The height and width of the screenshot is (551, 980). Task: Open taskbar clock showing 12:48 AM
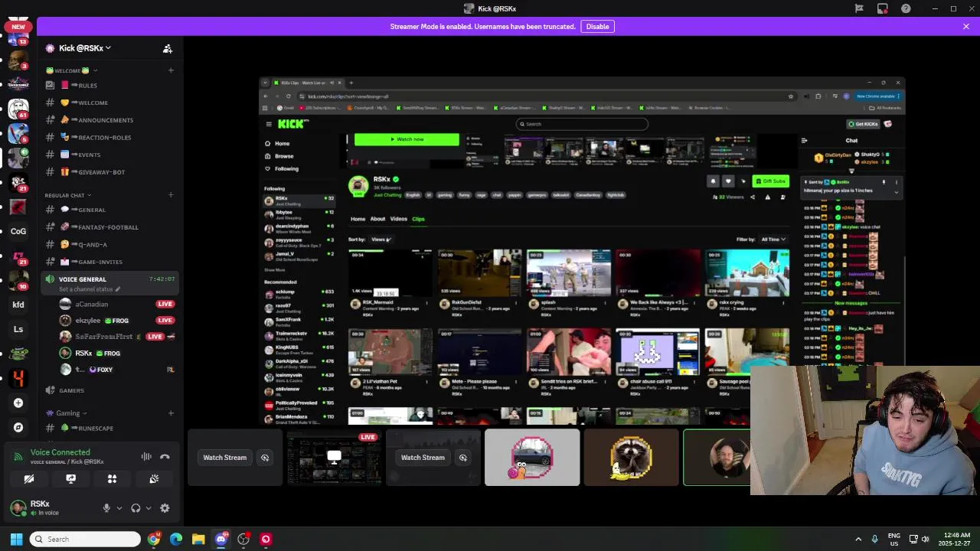[x=955, y=539]
